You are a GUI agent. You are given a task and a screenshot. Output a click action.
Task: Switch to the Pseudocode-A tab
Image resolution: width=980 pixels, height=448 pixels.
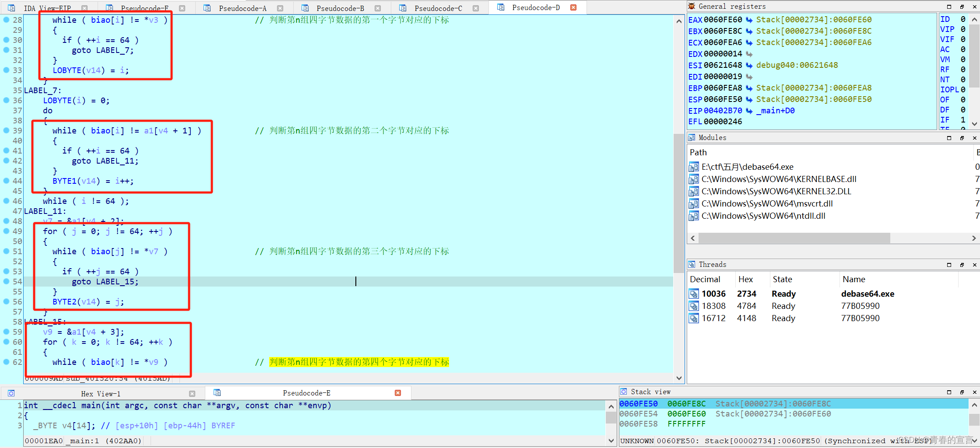243,7
